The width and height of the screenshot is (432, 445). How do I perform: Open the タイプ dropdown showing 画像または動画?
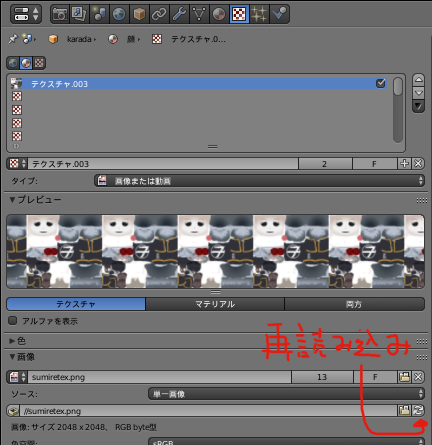click(x=259, y=181)
